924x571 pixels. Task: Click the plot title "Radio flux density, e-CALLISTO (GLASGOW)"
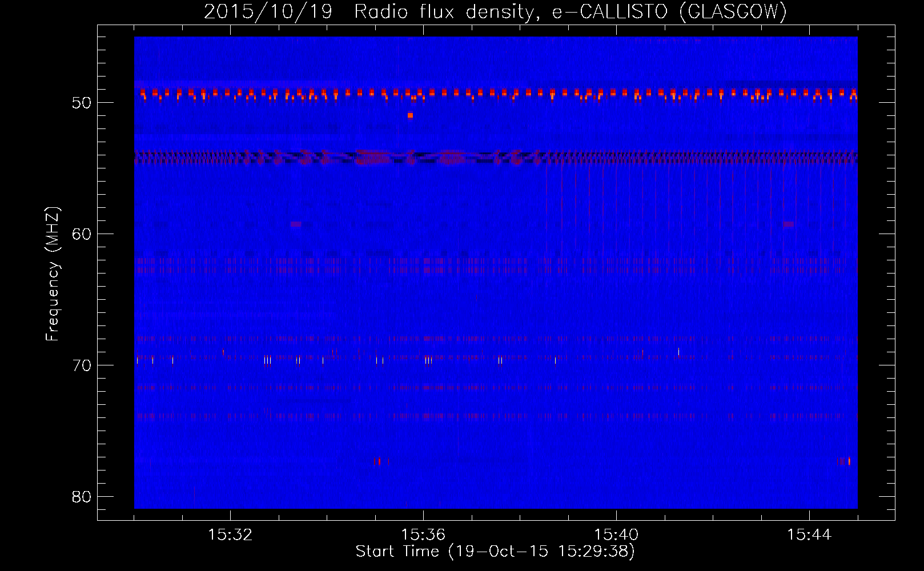(571, 11)
